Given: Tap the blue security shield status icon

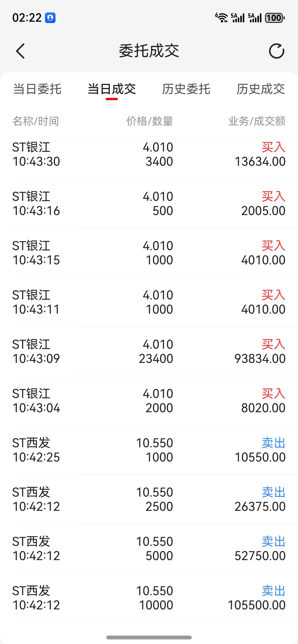Looking at the screenshot, I should 50,18.
